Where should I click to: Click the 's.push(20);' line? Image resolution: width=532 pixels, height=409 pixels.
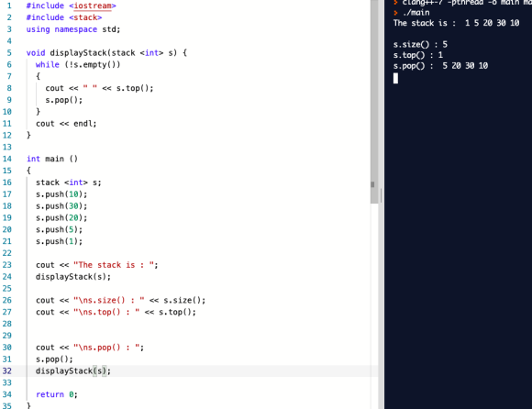[61, 217]
